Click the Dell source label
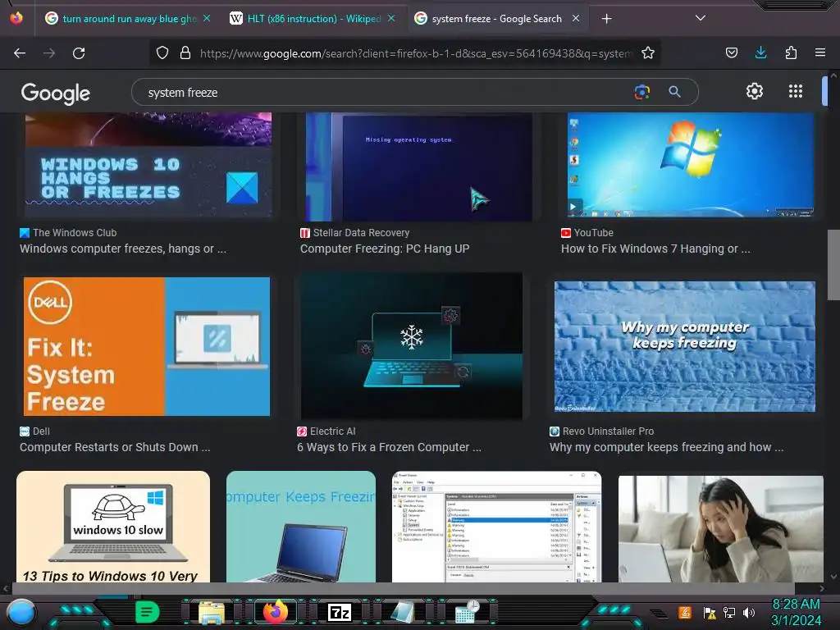 34,431
